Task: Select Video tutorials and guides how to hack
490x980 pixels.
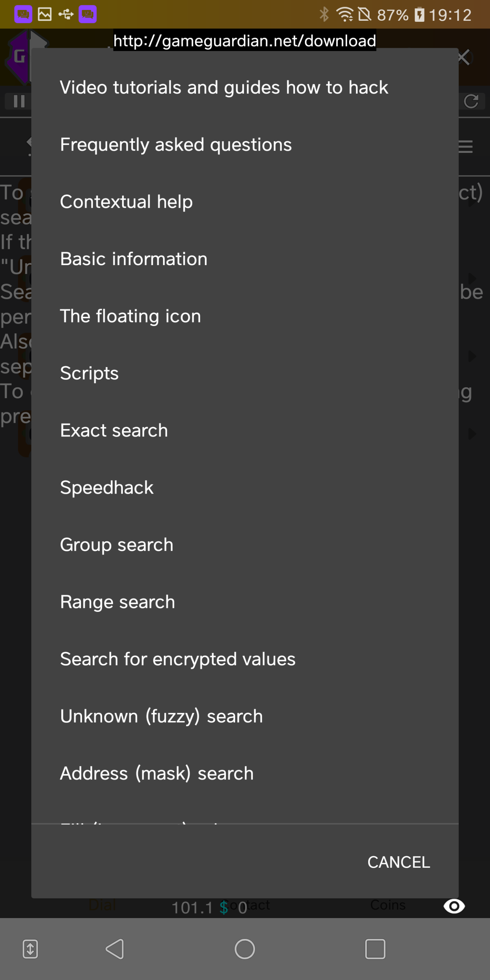Action: [x=224, y=88]
